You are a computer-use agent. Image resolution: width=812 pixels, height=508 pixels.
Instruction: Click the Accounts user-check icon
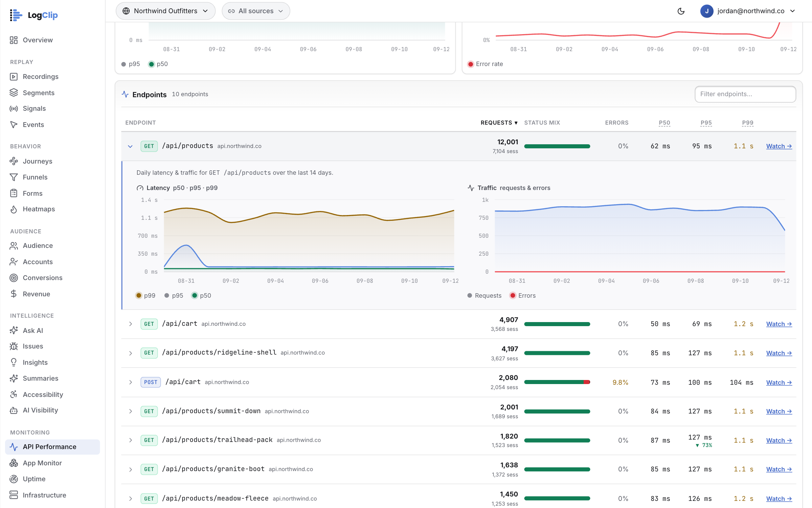pos(14,262)
